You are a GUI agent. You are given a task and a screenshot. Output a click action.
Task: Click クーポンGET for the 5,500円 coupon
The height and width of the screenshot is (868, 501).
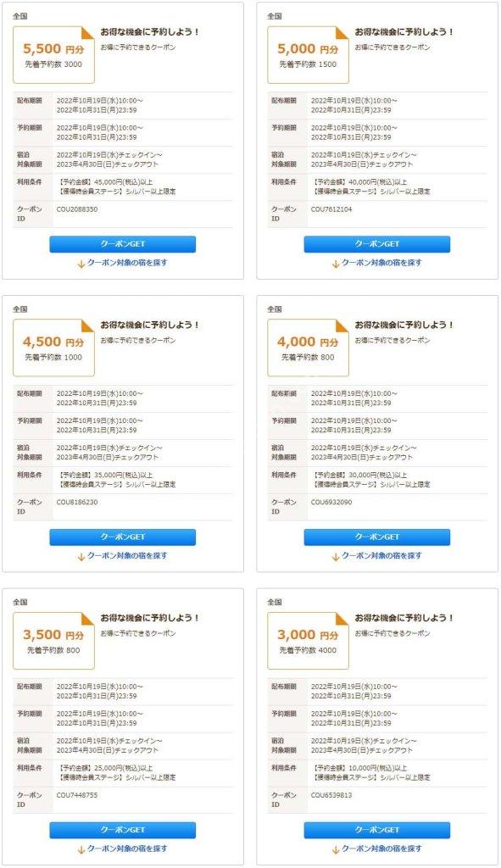coord(122,244)
